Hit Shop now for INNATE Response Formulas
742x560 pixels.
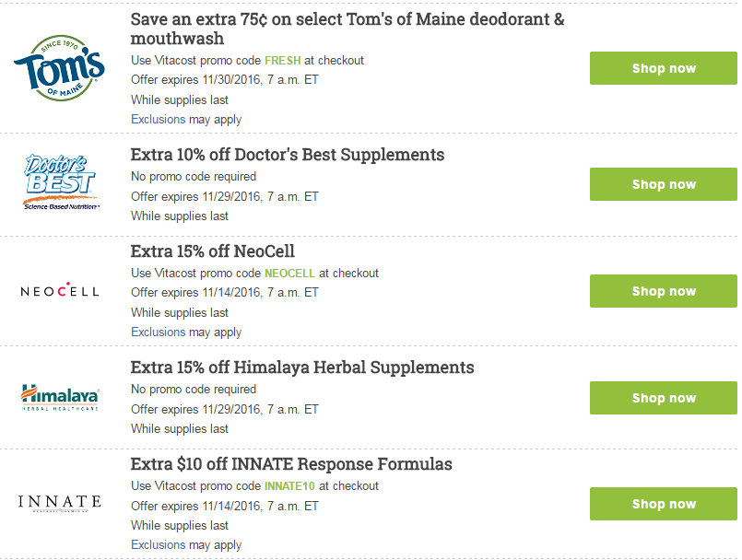664,504
